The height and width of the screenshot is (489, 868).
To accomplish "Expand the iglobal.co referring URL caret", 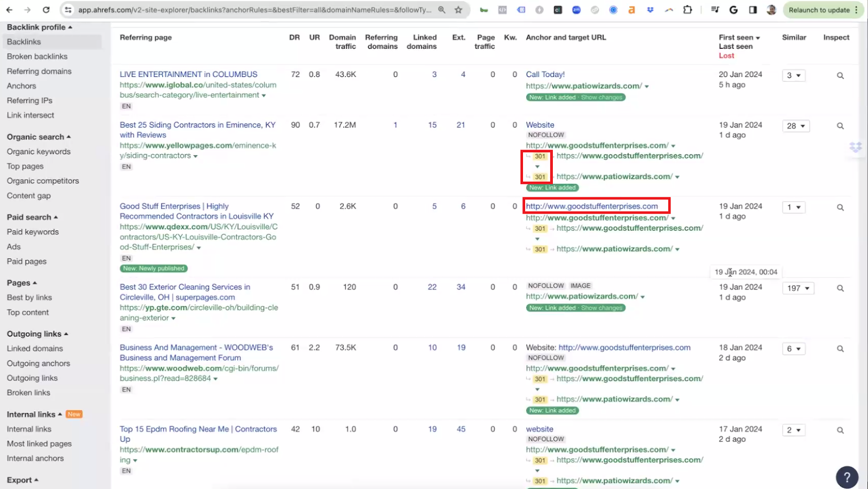I will pos(264,95).
